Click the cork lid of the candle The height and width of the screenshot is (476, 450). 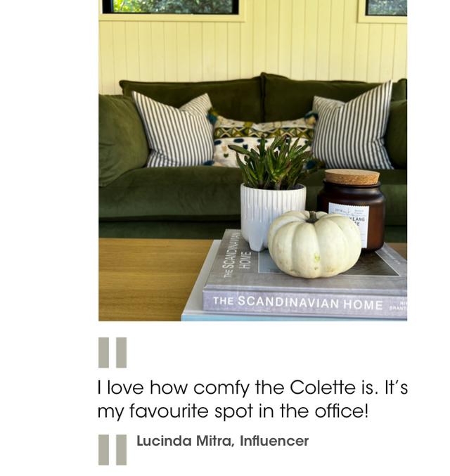point(352,177)
